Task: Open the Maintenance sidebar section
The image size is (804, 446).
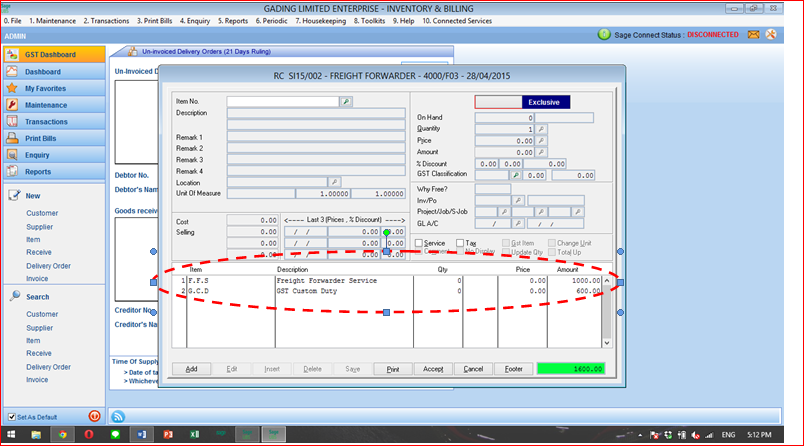Action: [x=54, y=105]
